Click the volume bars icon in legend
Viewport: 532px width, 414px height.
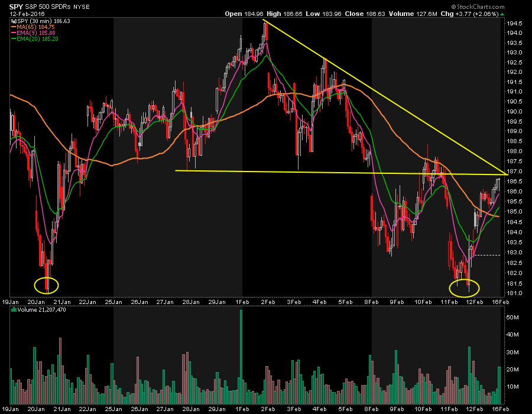pos(14,309)
